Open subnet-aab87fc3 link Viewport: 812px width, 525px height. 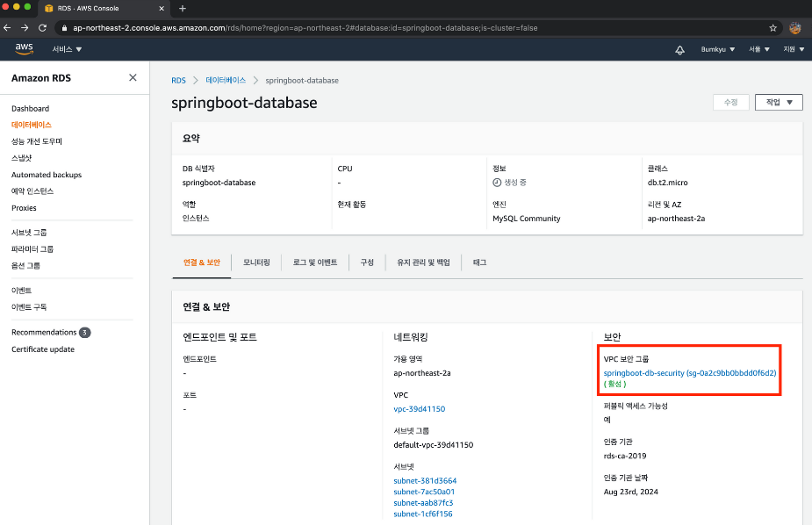point(423,503)
